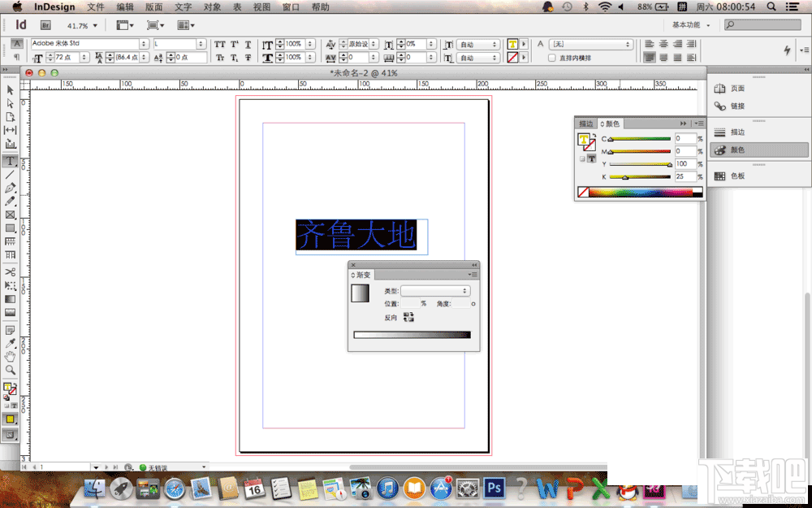
Task: Select the Gap tool
Action: point(10,130)
